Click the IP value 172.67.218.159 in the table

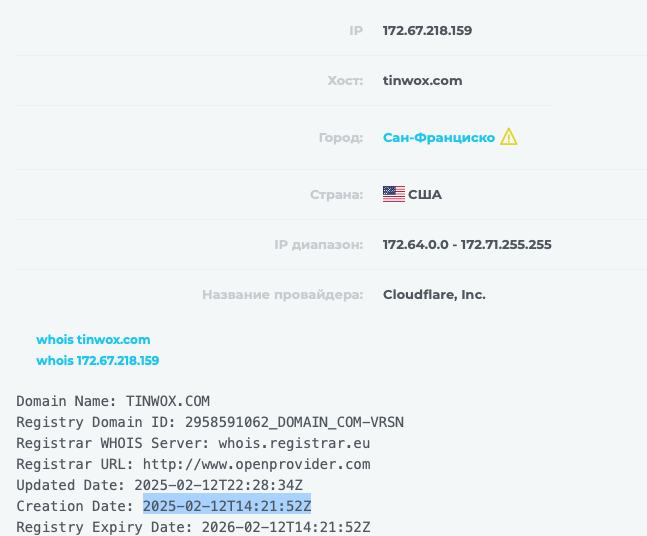[427, 30]
